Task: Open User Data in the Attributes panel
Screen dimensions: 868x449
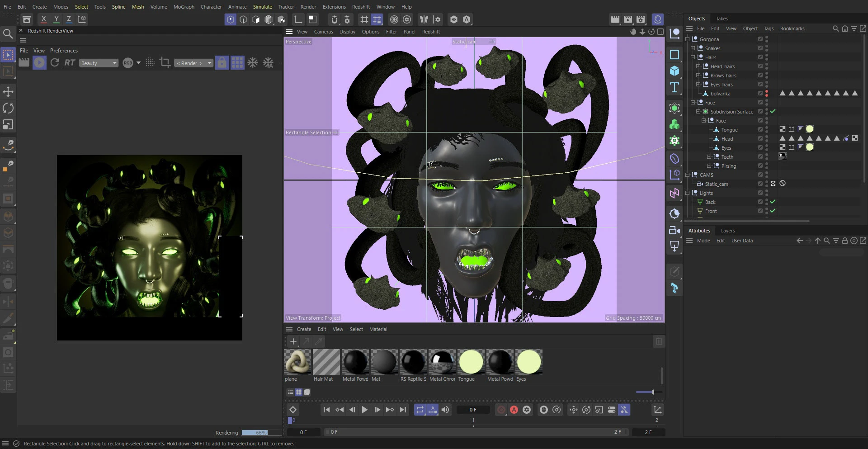Action: pyautogui.click(x=741, y=241)
